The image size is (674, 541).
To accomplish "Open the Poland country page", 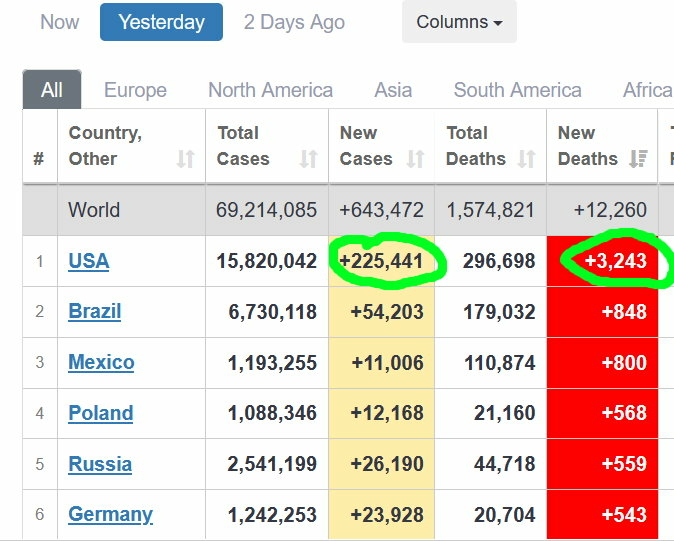I will pos(101,413).
